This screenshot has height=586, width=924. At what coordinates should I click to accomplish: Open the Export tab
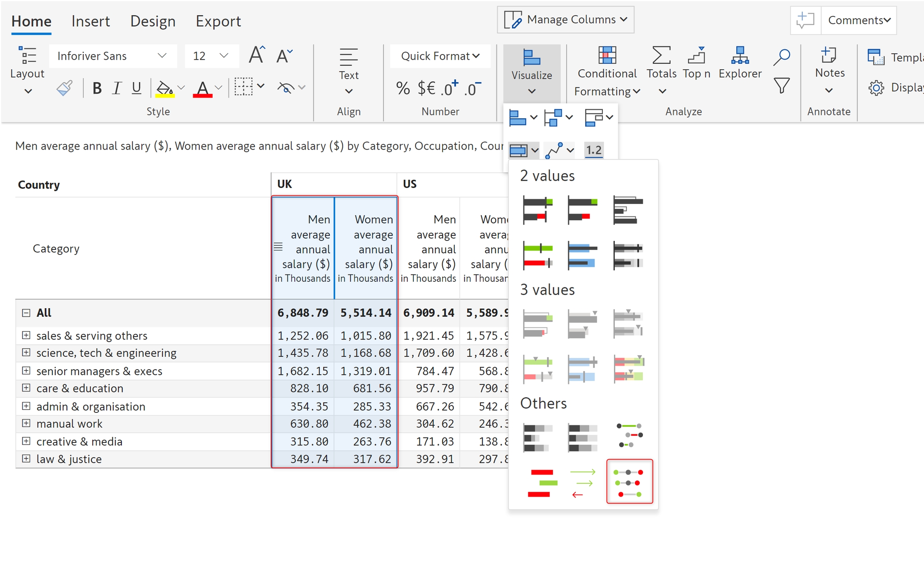[218, 21]
